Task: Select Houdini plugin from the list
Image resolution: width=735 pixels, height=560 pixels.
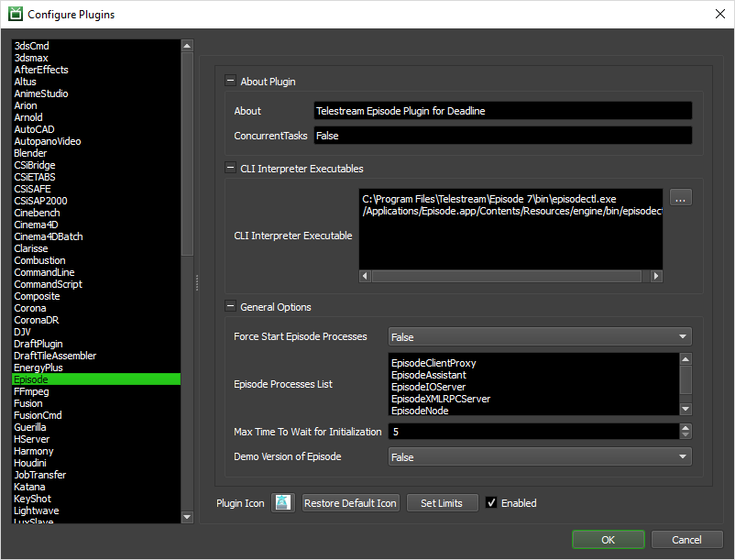Action: click(32, 463)
